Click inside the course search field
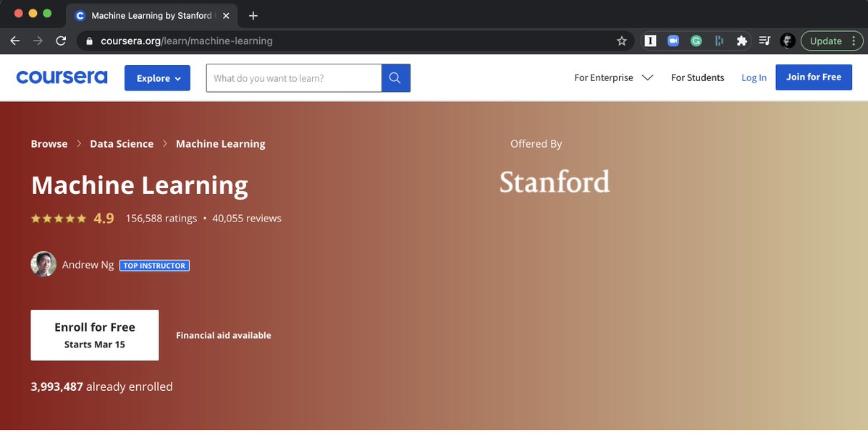Viewport: 868px width, 435px height. 293,77
